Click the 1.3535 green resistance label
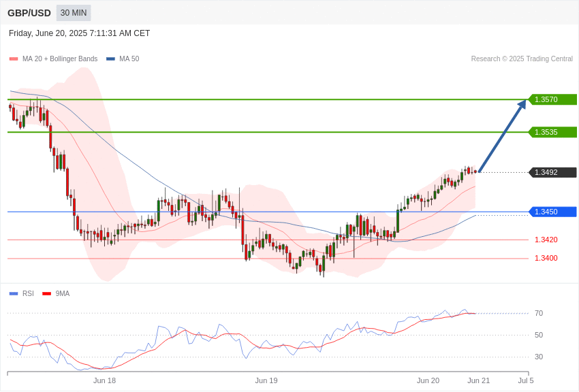579x392 pixels. coord(553,132)
